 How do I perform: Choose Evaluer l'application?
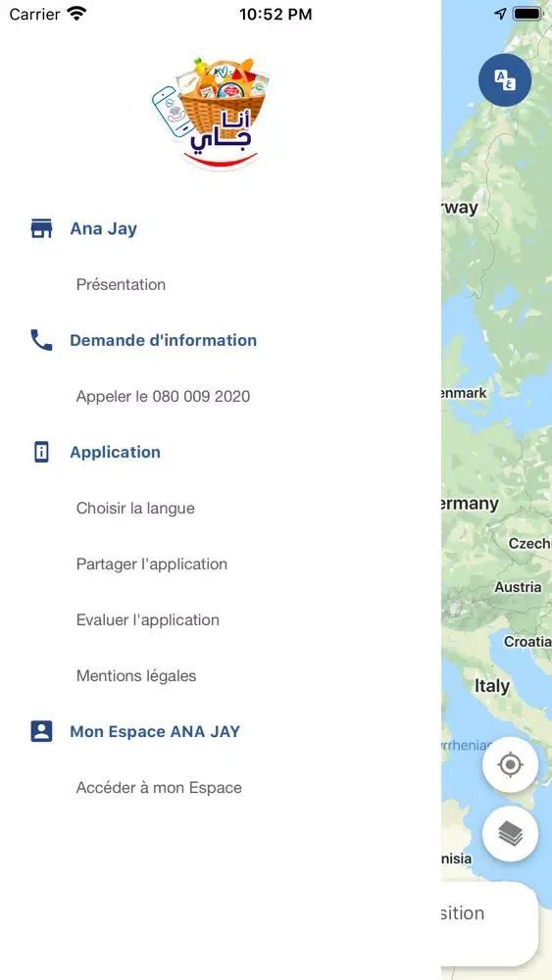coord(147,620)
